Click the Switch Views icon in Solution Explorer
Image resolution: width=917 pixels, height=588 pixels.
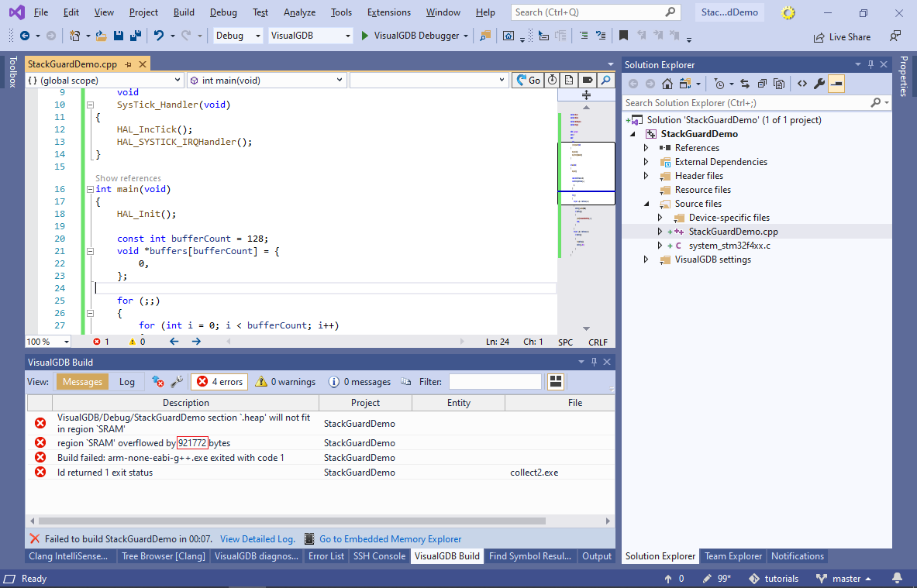(x=684, y=84)
